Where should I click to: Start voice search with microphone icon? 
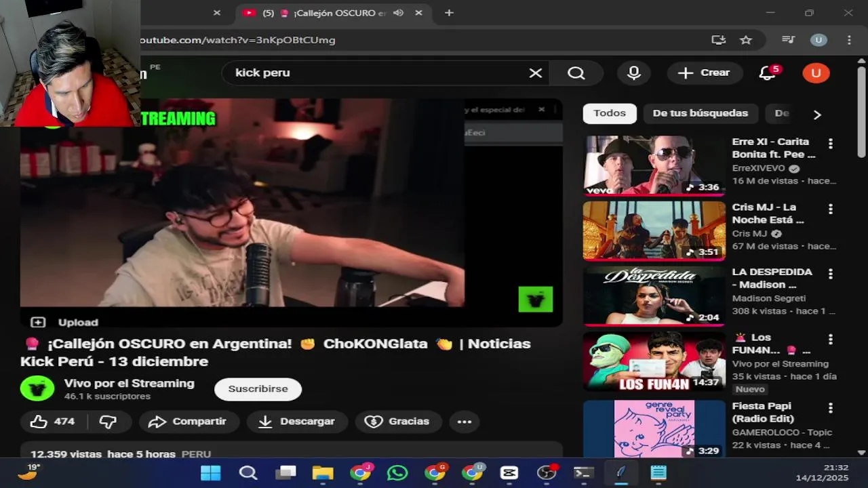pyautogui.click(x=634, y=73)
